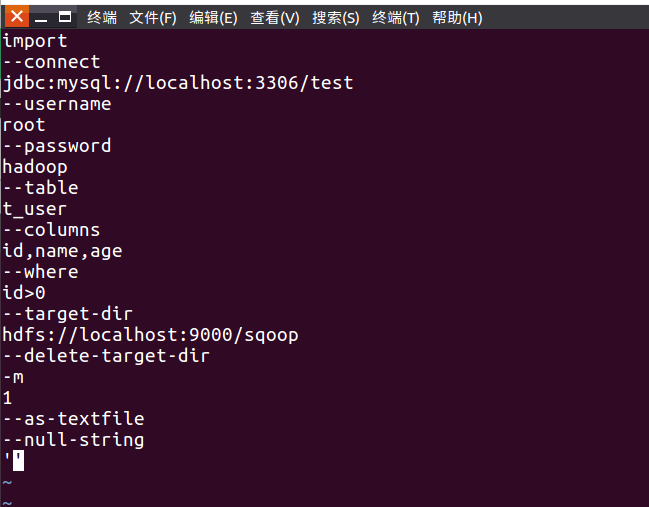Click the --delete-target-dir option line
Screen dimensions: 649x507
click(106, 356)
